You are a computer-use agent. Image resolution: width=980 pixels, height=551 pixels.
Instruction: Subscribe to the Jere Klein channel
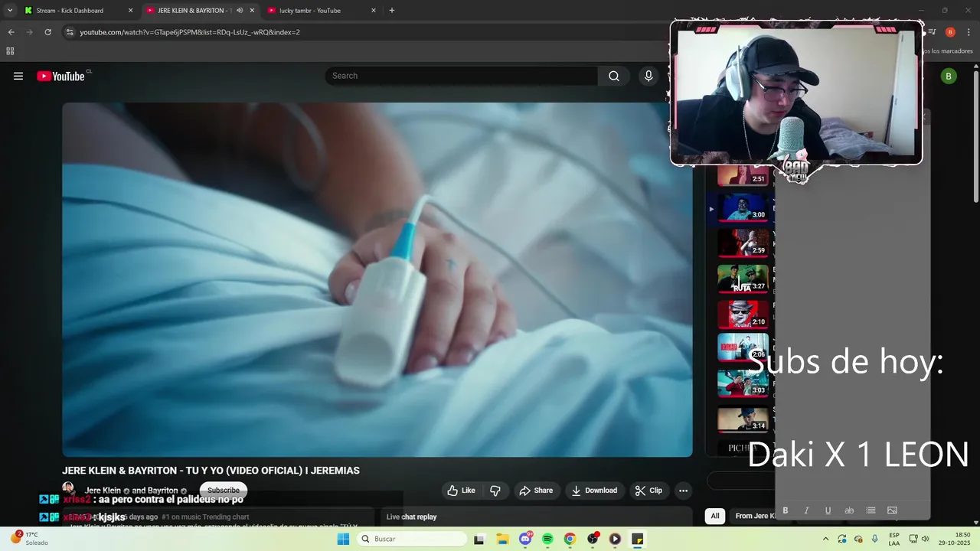point(224,490)
